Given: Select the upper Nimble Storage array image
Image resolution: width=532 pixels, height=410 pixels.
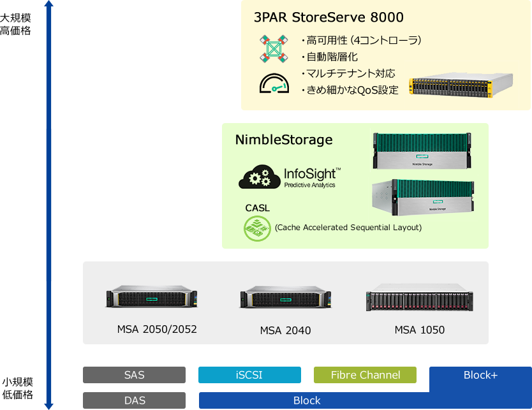Looking at the screenshot, I should [x=422, y=151].
